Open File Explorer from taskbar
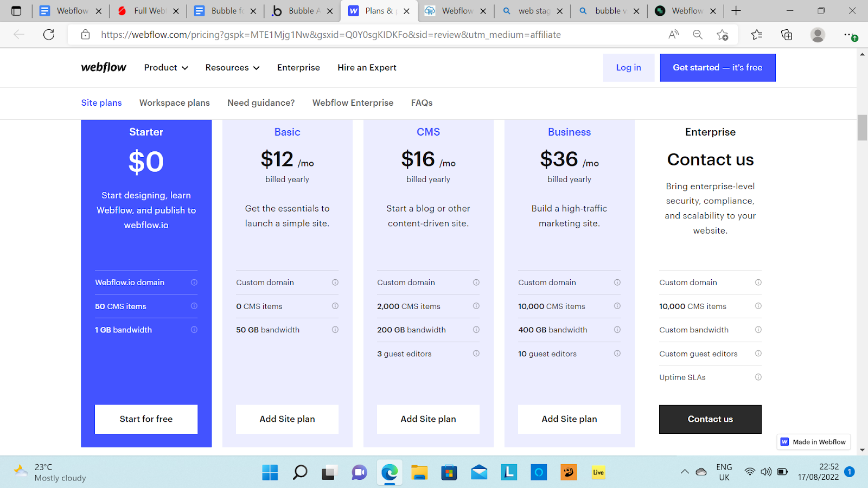The image size is (868, 488). [x=419, y=472]
